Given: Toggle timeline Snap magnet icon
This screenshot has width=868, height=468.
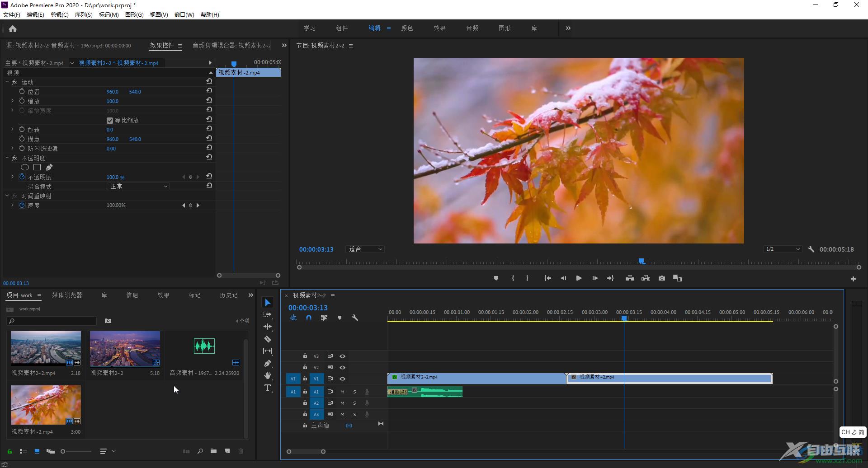Looking at the screenshot, I should pyautogui.click(x=309, y=318).
